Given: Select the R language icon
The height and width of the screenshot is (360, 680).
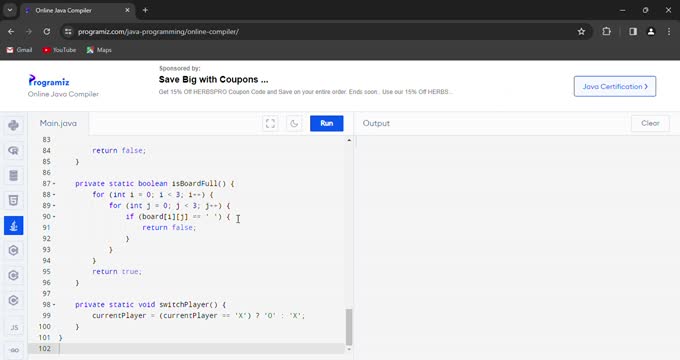Looking at the screenshot, I should (13, 151).
